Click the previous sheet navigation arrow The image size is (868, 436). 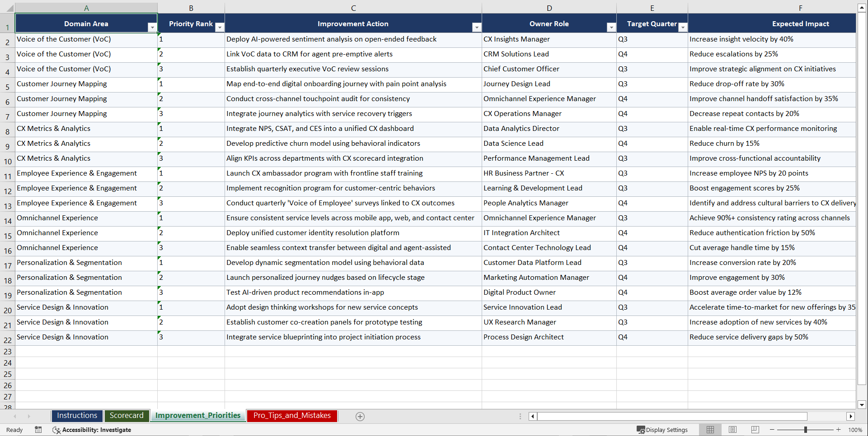(x=15, y=416)
